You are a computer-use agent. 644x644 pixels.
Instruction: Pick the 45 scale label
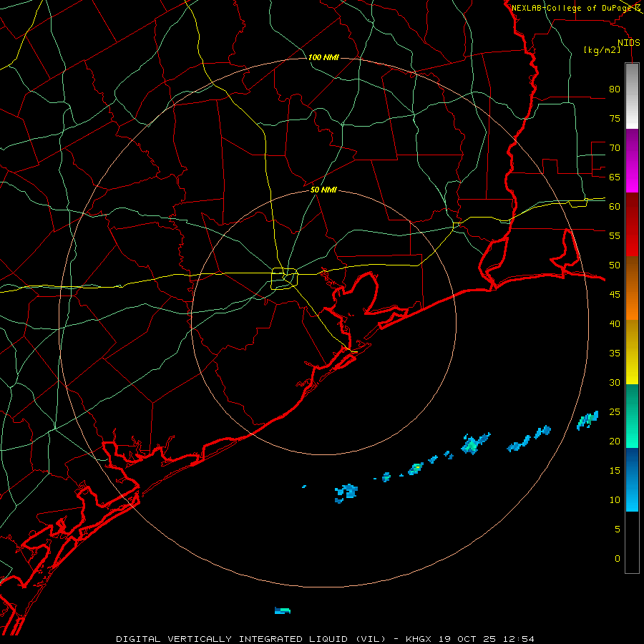coord(615,295)
